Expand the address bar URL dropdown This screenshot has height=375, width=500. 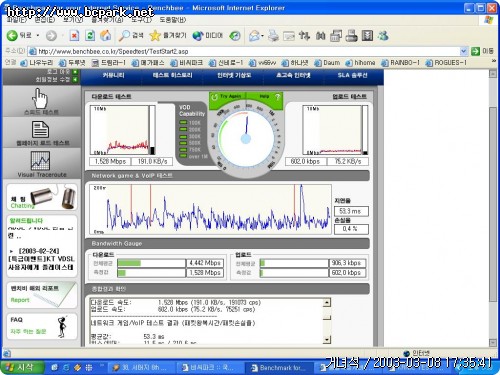coord(463,51)
